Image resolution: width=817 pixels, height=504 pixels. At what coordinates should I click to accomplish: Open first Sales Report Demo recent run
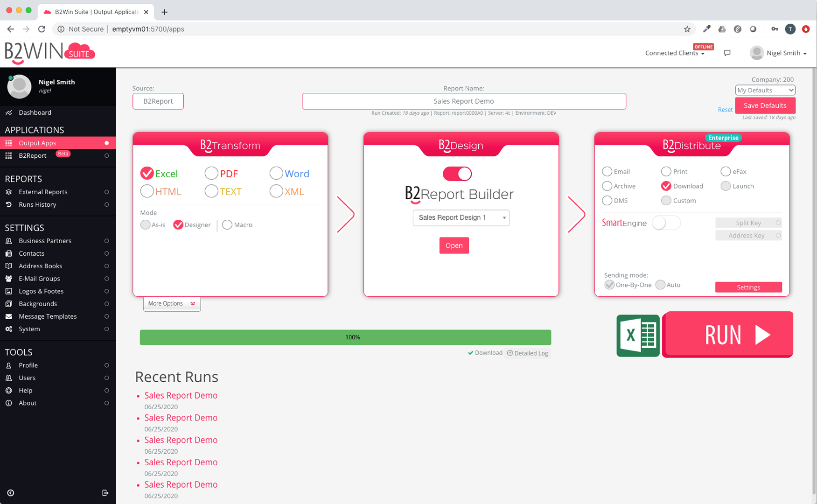(x=181, y=395)
